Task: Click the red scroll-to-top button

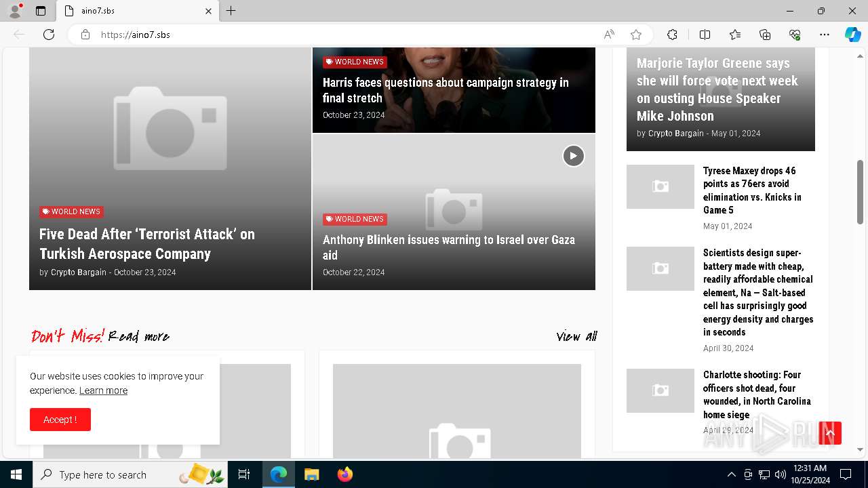Action: click(x=830, y=433)
